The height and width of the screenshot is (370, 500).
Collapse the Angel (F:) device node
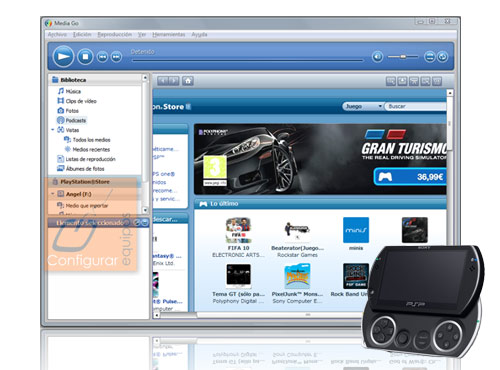[x=53, y=194]
